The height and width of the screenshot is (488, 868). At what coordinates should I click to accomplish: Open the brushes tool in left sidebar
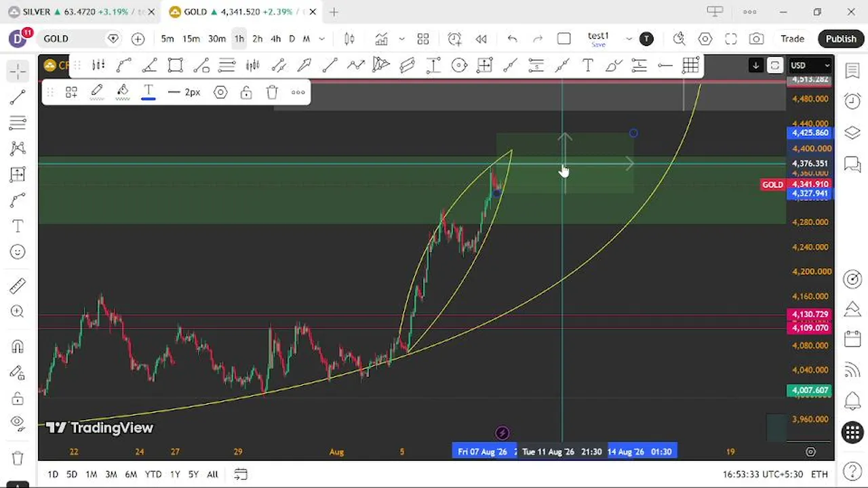pyautogui.click(x=18, y=200)
